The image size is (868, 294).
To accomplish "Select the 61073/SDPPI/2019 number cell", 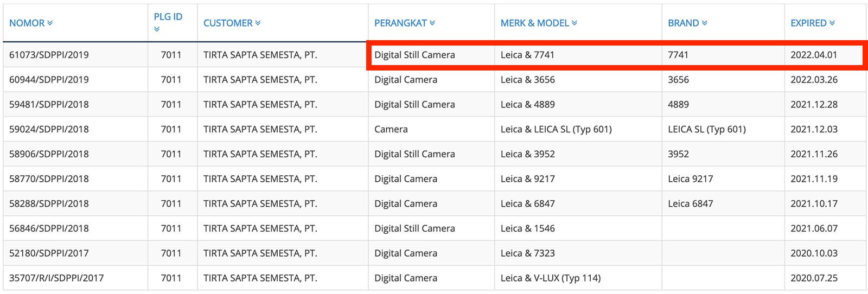I will pos(49,55).
